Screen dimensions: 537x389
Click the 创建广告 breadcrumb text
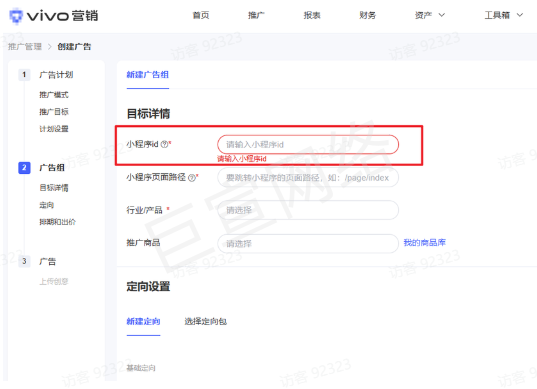point(74,47)
